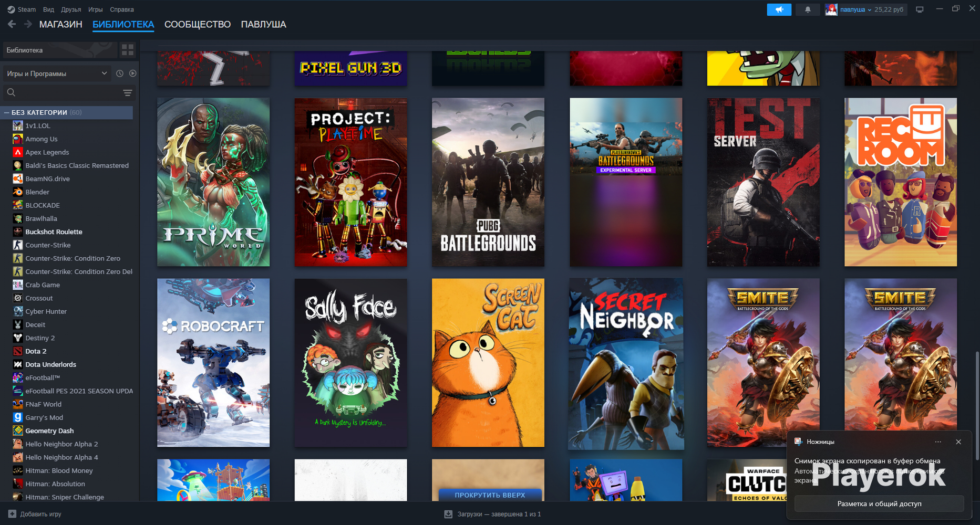Open the Prime World game cover
This screenshot has width=980, height=525.
point(213,182)
